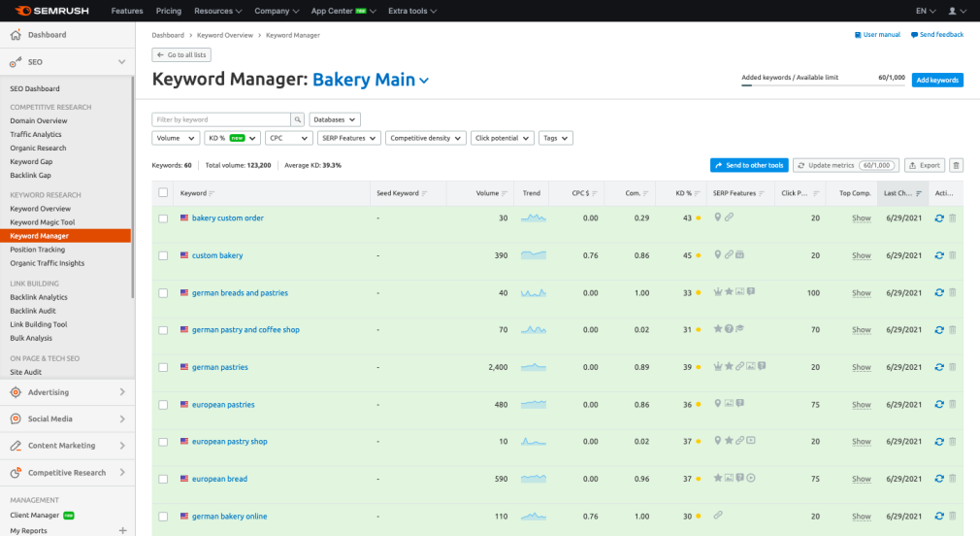This screenshot has width=980, height=536.
Task: Refresh metrics for german pastries row
Action: (x=938, y=367)
